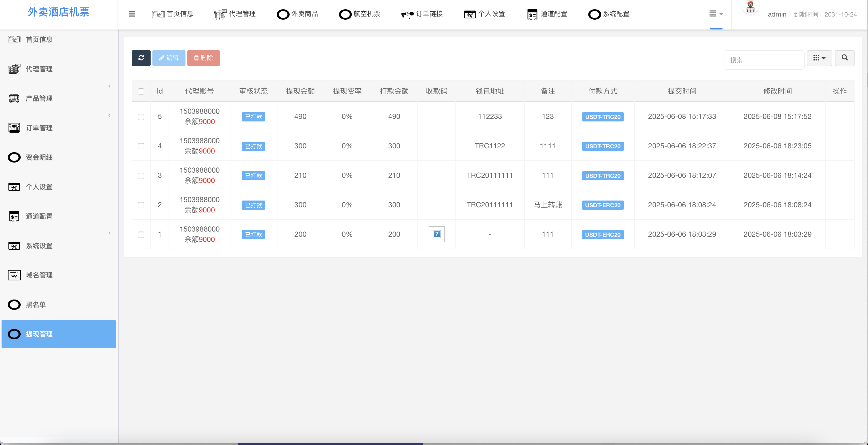Image resolution: width=868 pixels, height=445 pixels.
Task: Open 通道配置 in the sidebar
Action: [x=39, y=217]
